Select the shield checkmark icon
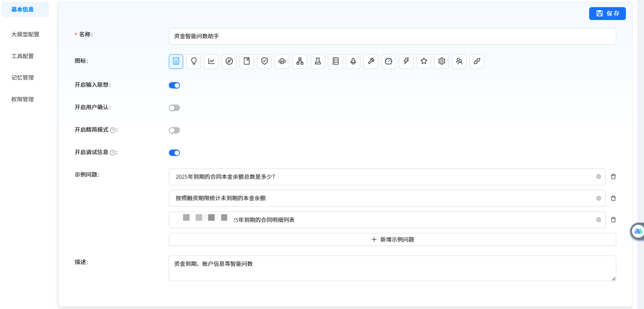 264,61
